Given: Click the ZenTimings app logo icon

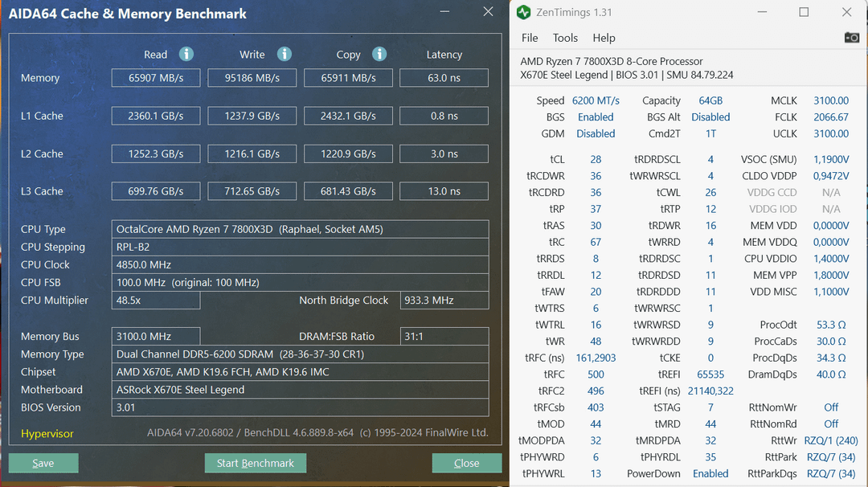Looking at the screenshot, I should click(524, 12).
